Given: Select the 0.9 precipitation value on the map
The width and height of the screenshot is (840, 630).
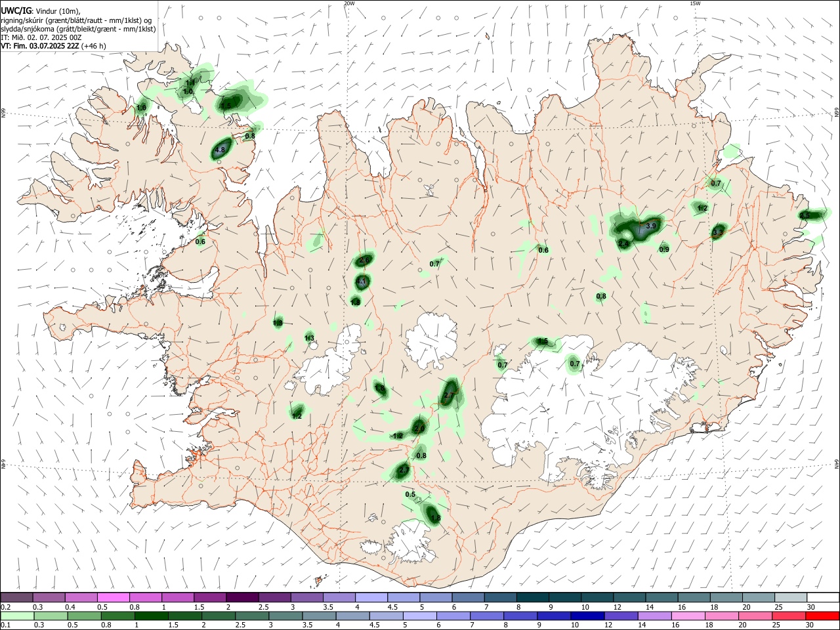Looking at the screenshot, I should [x=664, y=249].
